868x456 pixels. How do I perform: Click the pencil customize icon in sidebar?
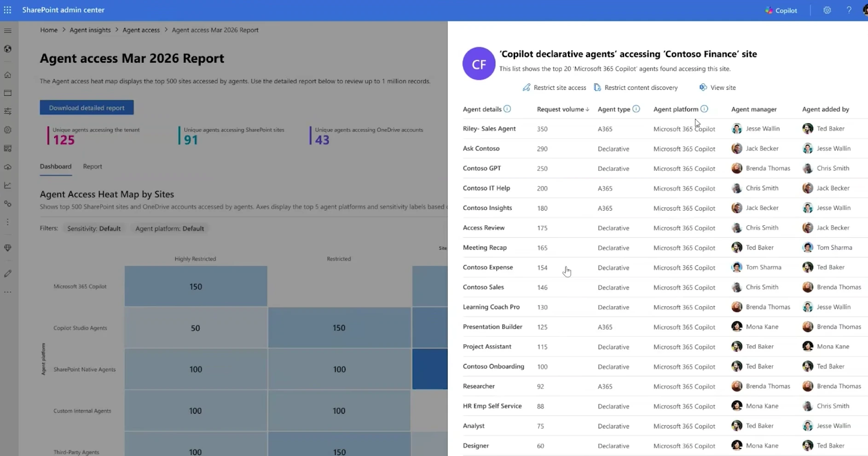click(x=8, y=273)
